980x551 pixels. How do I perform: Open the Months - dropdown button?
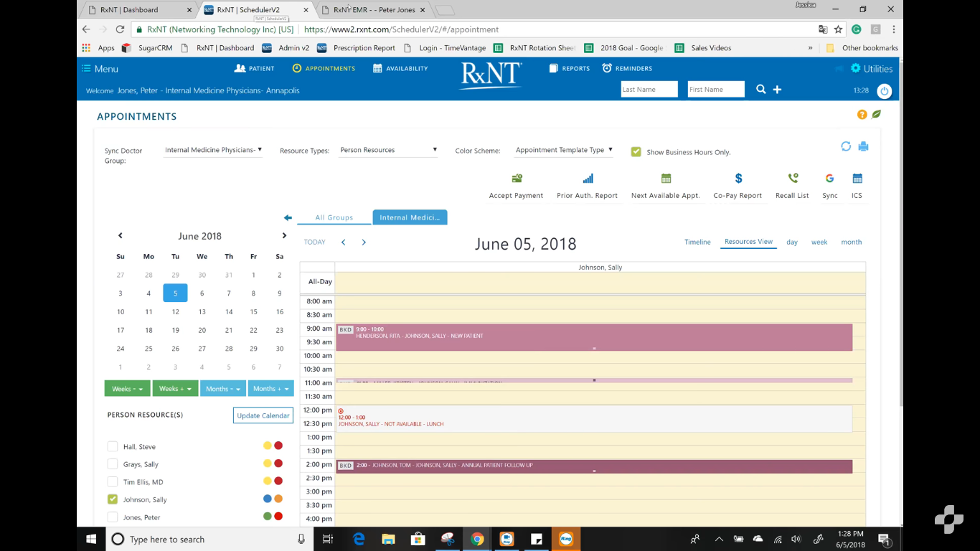222,389
